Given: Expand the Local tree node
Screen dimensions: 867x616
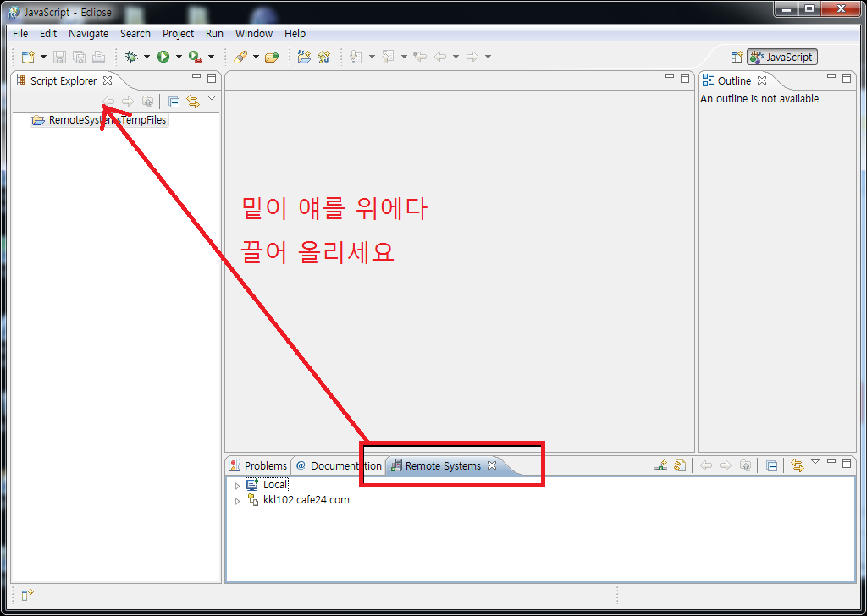Looking at the screenshot, I should 237,486.
